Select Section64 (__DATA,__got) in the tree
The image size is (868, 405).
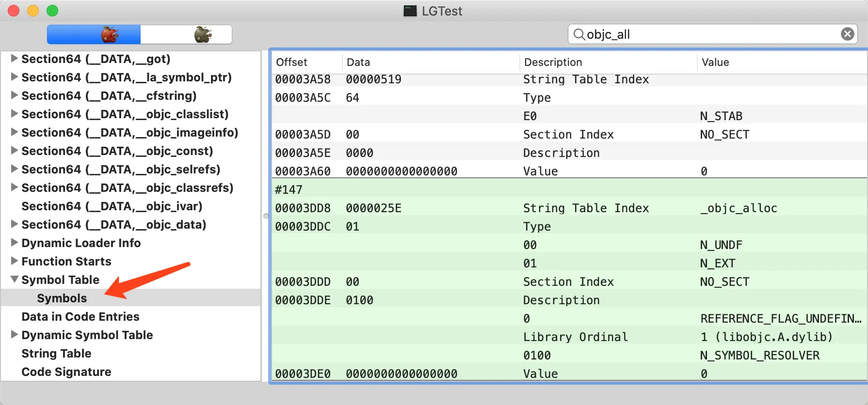tap(96, 59)
